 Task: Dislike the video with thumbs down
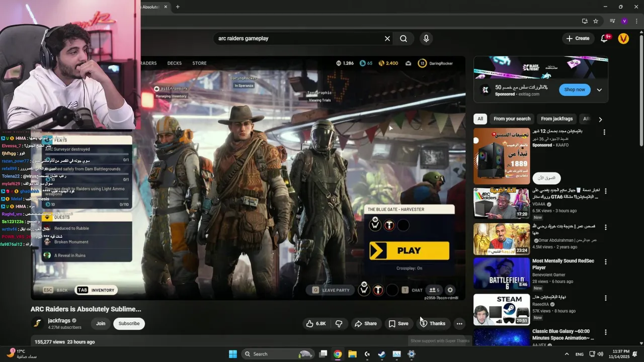click(339, 324)
